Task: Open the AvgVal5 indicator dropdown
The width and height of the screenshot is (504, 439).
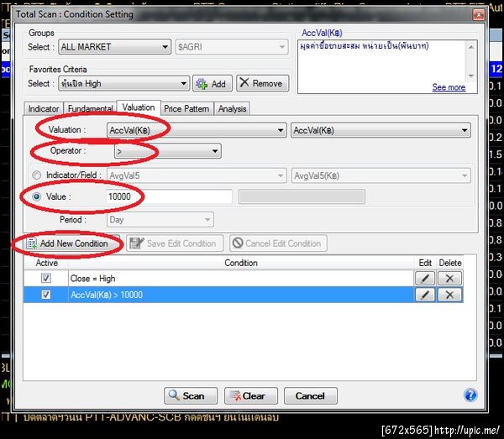Action: coord(197,175)
